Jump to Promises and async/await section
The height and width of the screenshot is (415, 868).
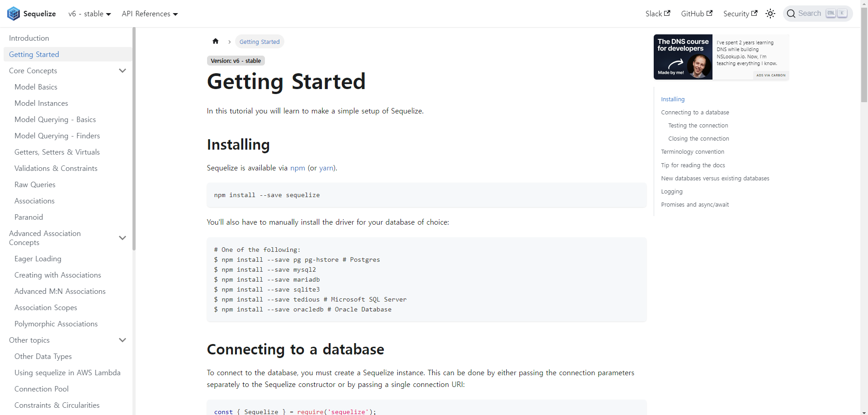[695, 204]
